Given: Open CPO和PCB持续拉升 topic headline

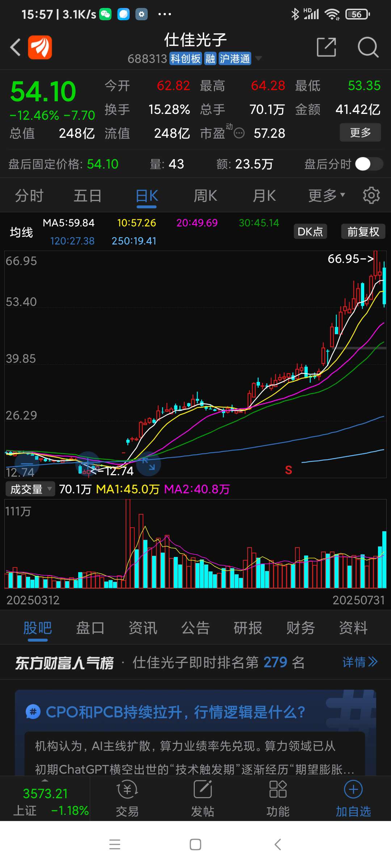Looking at the screenshot, I should coord(175,712).
